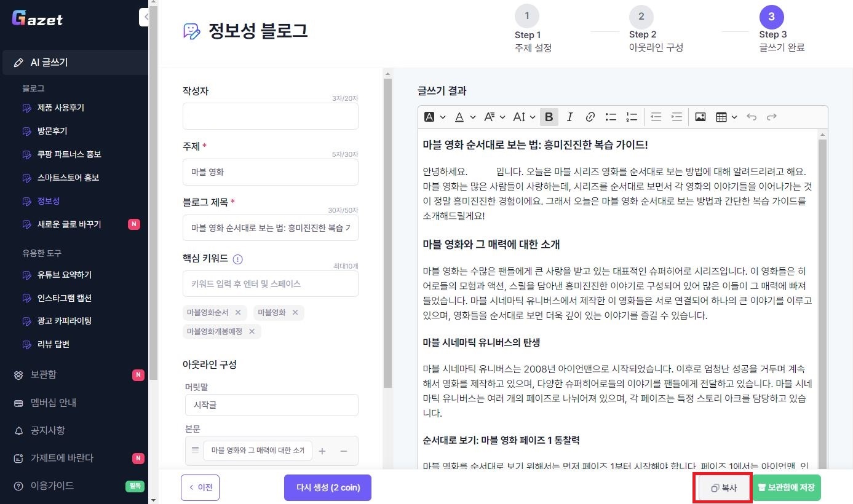This screenshot has height=504, width=853.
Task: Click 보관함에 저장 button
Action: click(786, 487)
